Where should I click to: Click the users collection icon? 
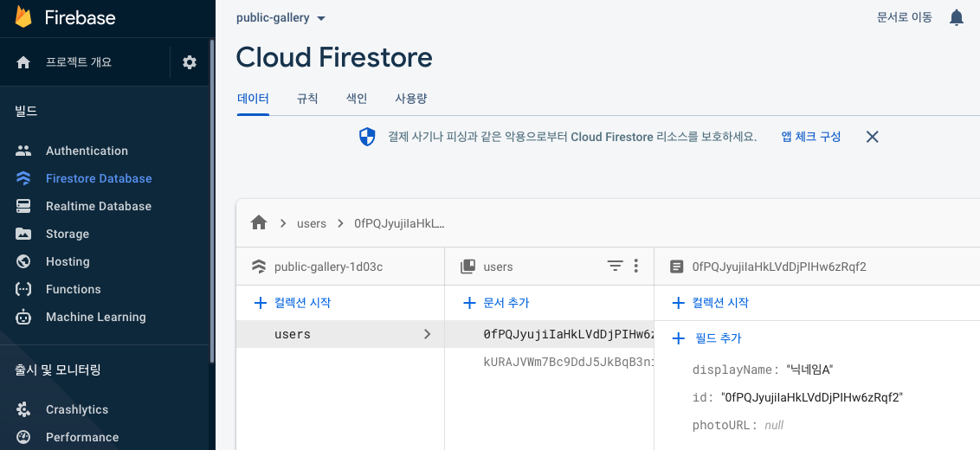467,267
